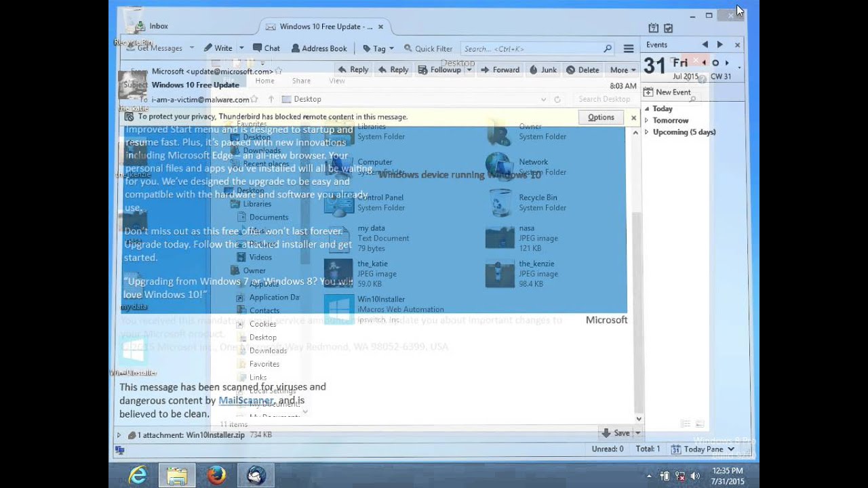
Task: Star the sender update@microsoft.com
Action: 279,71
